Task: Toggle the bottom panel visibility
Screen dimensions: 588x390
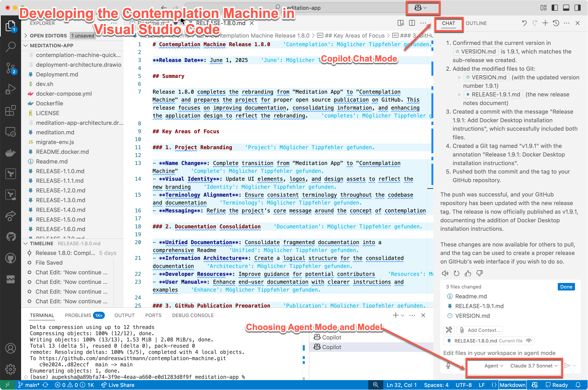Action: point(566,8)
